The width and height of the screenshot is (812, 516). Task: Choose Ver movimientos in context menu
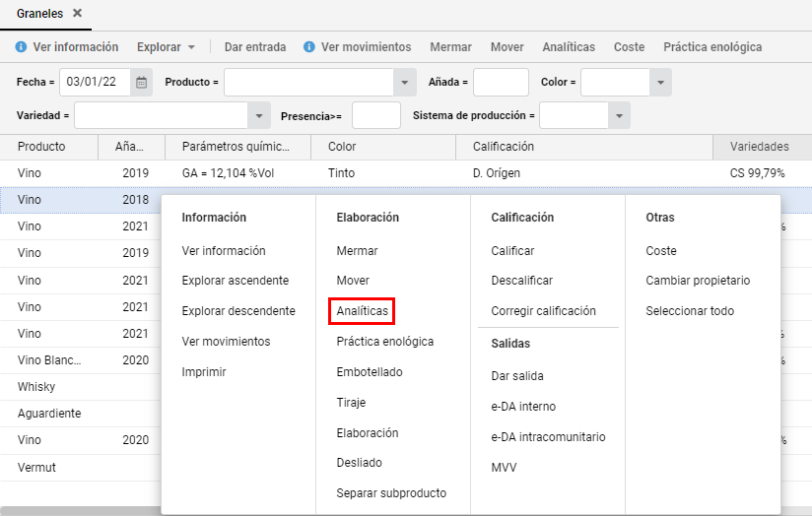pyautogui.click(x=226, y=342)
